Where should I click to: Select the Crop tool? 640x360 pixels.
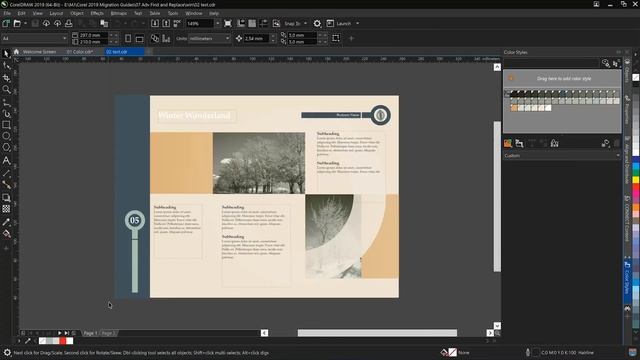6,78
